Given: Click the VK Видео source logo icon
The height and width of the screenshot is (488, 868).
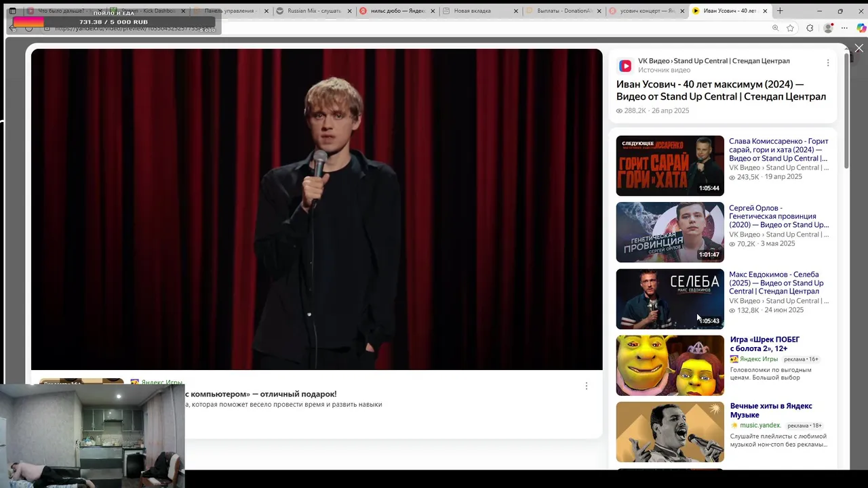Looking at the screenshot, I should (x=625, y=66).
